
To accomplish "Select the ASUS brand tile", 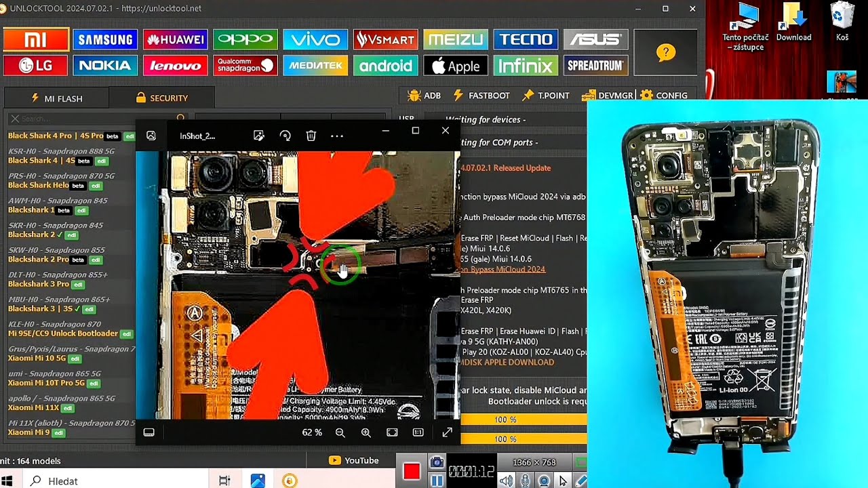I will point(596,40).
